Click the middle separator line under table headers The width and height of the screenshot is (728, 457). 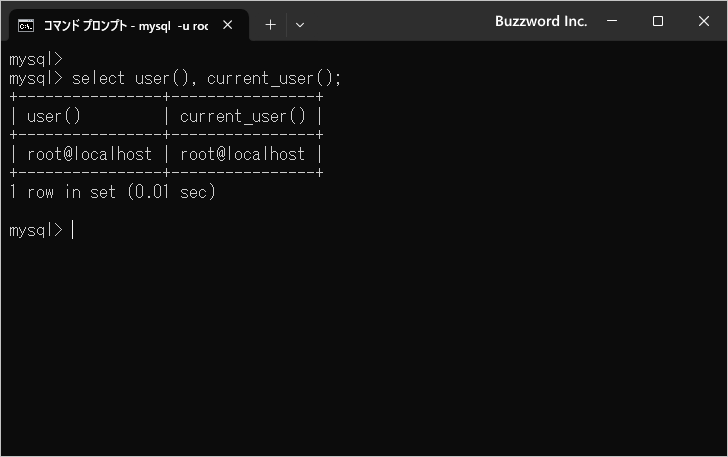click(166, 135)
